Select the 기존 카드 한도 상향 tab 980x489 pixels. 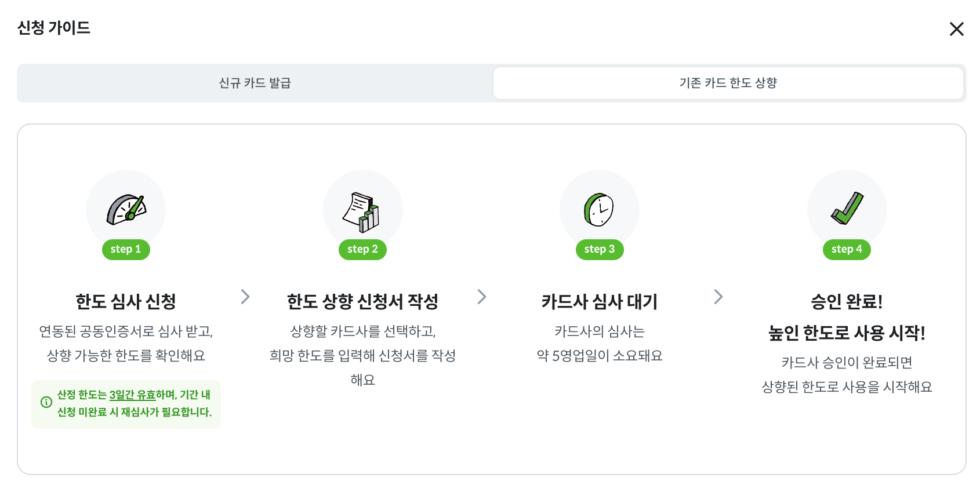[728, 83]
